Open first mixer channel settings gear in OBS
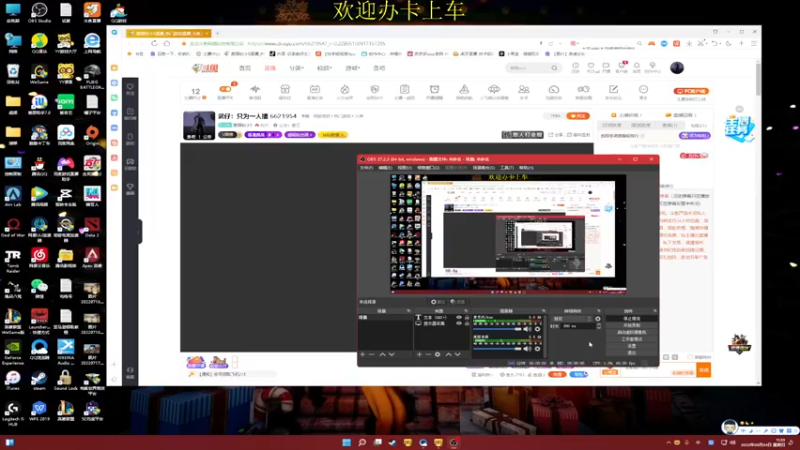Image resolution: width=800 pixels, height=450 pixels. click(537, 329)
